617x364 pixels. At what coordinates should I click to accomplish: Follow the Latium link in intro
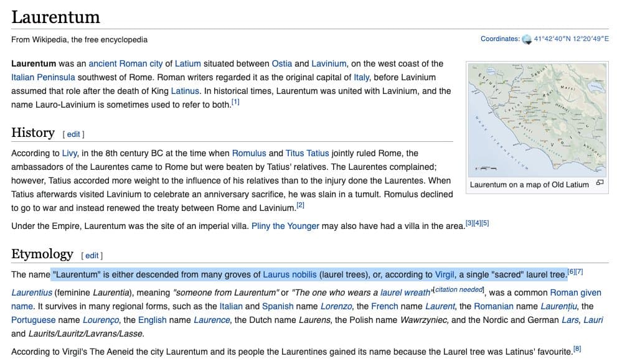click(x=187, y=63)
